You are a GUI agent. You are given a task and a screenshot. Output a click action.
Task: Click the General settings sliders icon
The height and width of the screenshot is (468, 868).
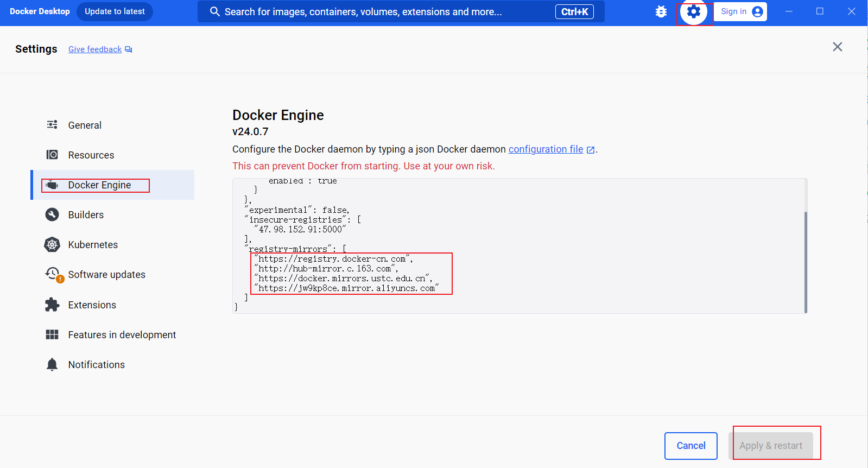pyautogui.click(x=52, y=125)
